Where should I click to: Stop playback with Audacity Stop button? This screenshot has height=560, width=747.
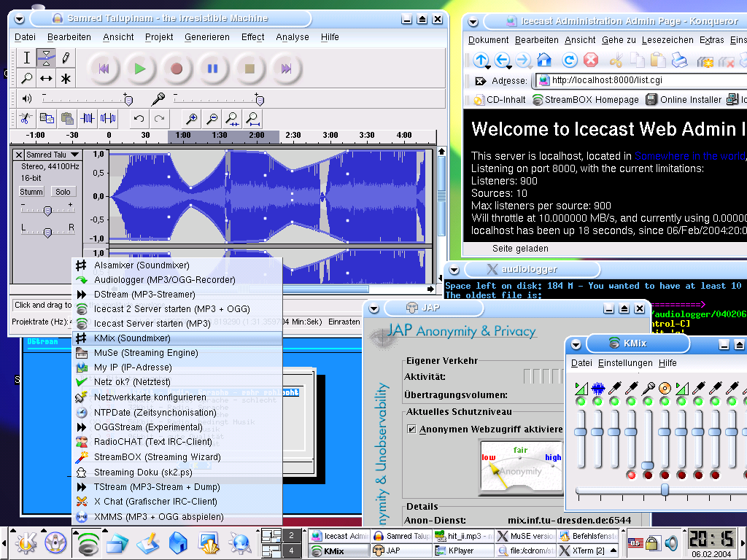pyautogui.click(x=249, y=69)
